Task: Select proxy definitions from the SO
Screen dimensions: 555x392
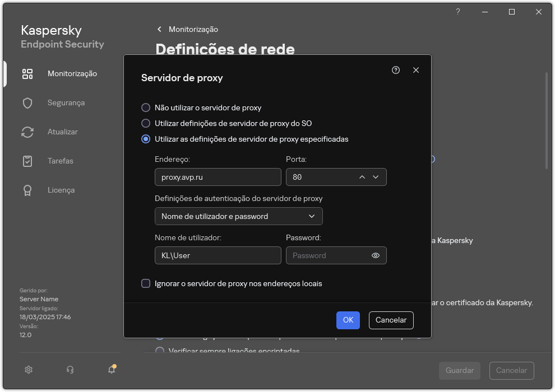Action: click(146, 123)
